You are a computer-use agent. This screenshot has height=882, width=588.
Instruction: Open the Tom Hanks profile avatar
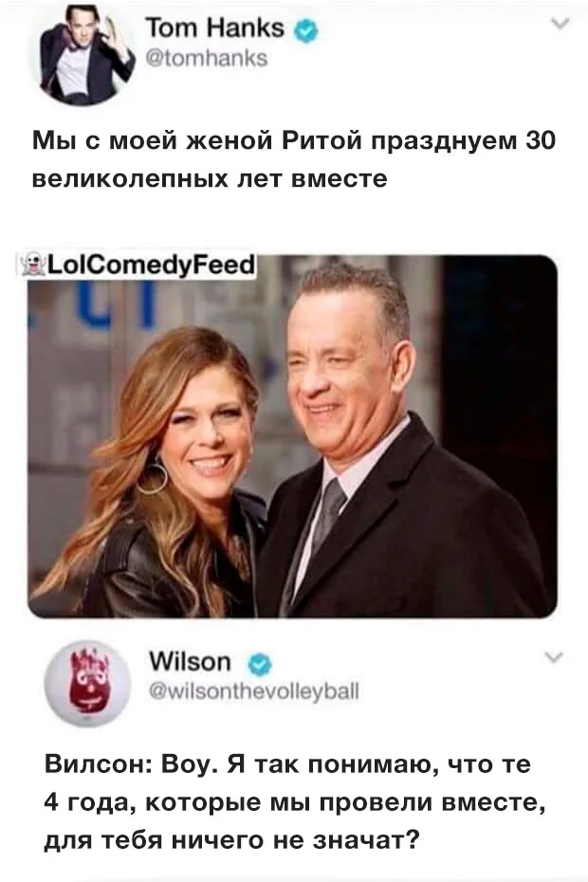pyautogui.click(x=86, y=55)
